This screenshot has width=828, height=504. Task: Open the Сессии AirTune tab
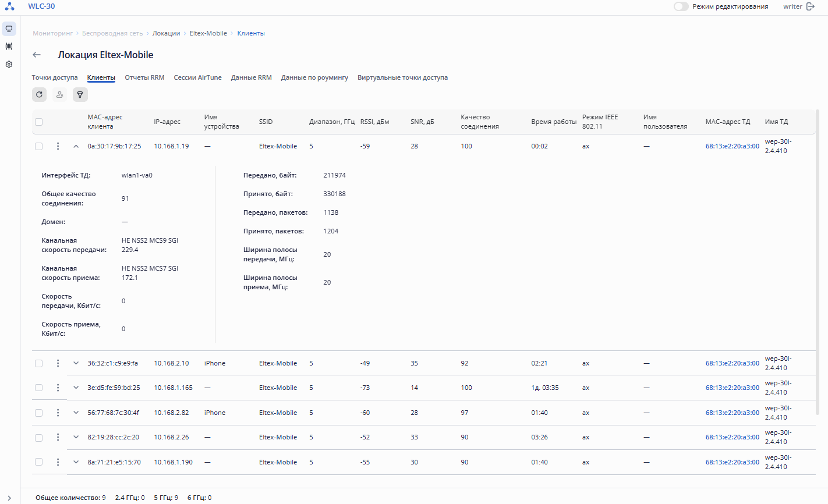pos(197,77)
